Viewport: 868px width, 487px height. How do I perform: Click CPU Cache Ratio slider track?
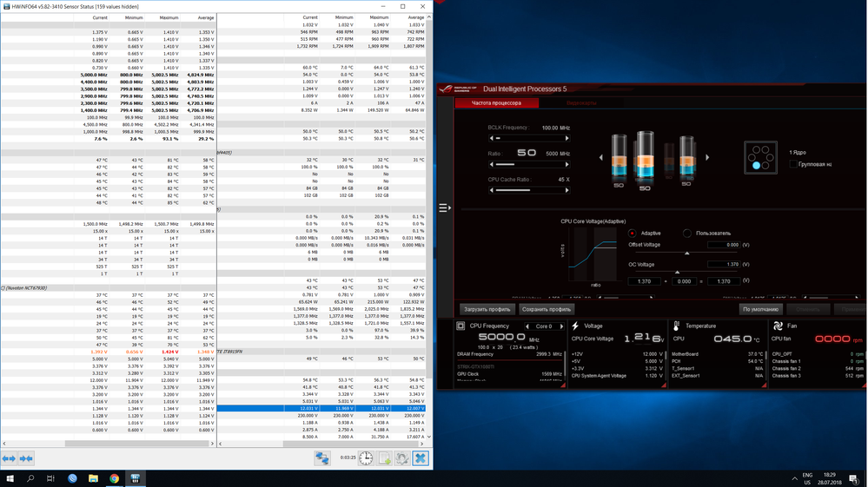[528, 190]
